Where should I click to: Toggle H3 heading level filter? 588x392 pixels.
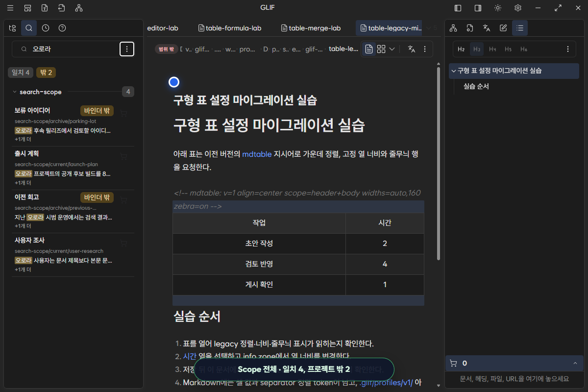tap(477, 49)
